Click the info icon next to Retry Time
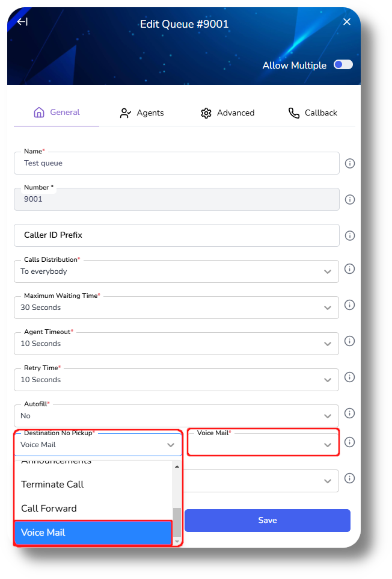Image resolution: width=392 pixels, height=579 pixels. point(349,377)
